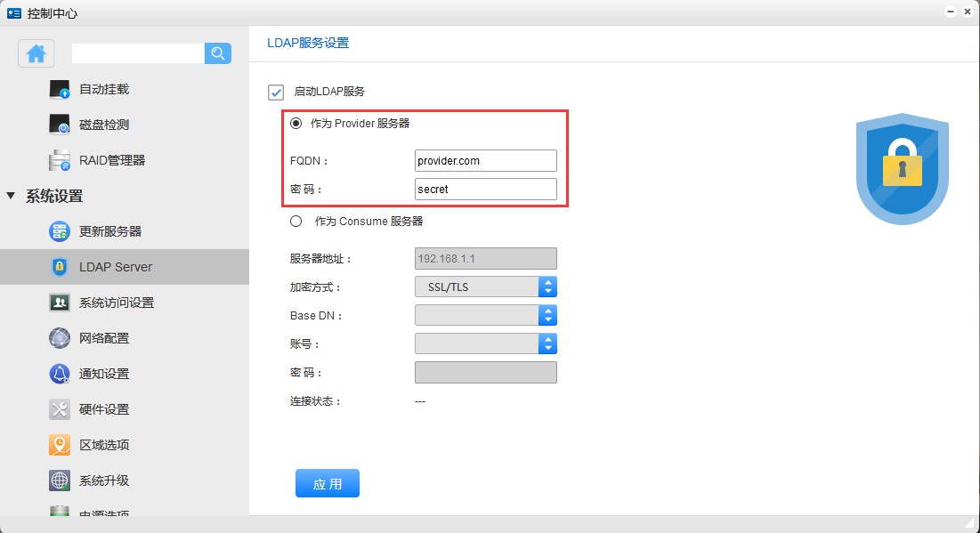Open the 自动挂载 icon in sidebar

pos(60,89)
